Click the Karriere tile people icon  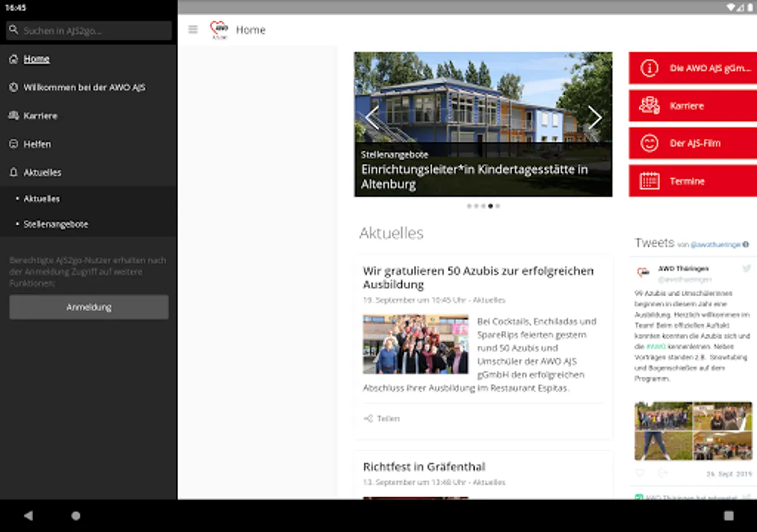point(649,106)
